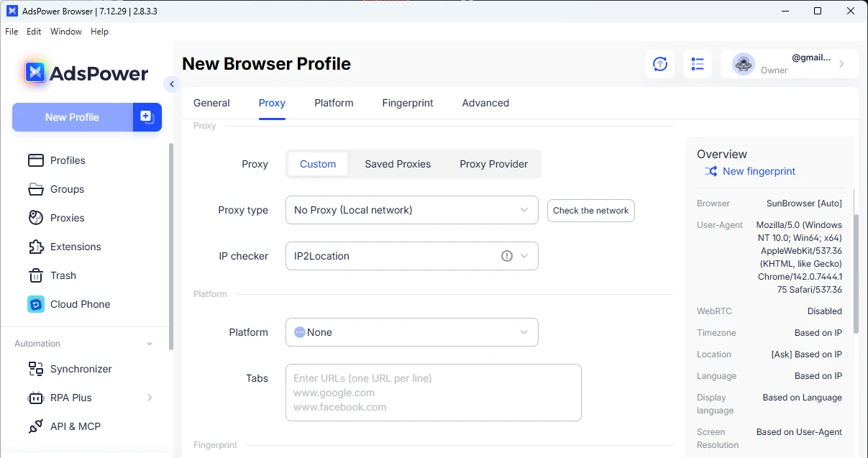
Task: Open the Platform None dropdown
Action: click(411, 332)
